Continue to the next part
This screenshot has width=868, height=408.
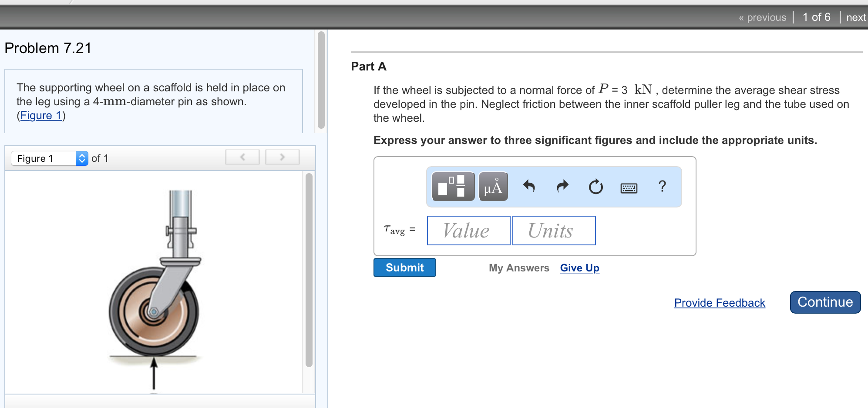(x=824, y=302)
